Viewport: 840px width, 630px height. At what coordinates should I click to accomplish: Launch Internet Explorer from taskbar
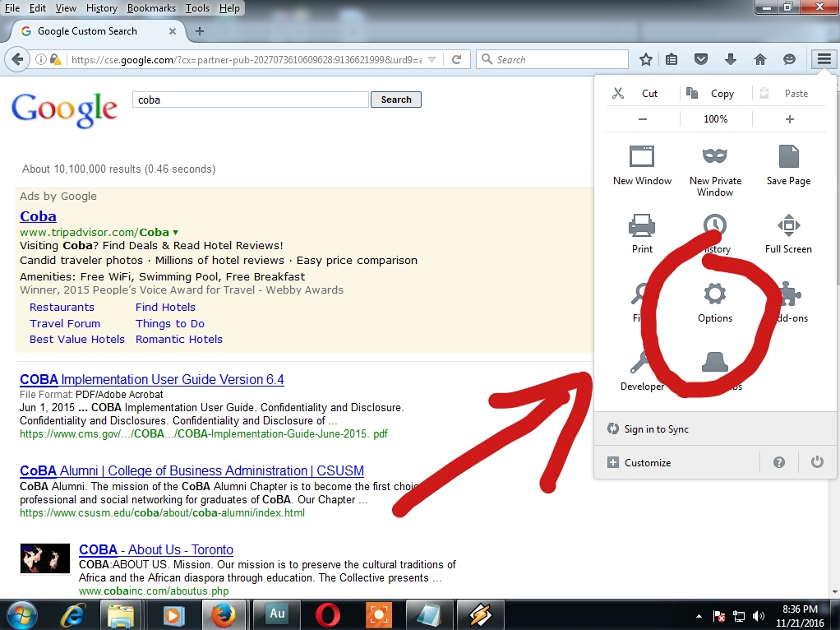[72, 615]
